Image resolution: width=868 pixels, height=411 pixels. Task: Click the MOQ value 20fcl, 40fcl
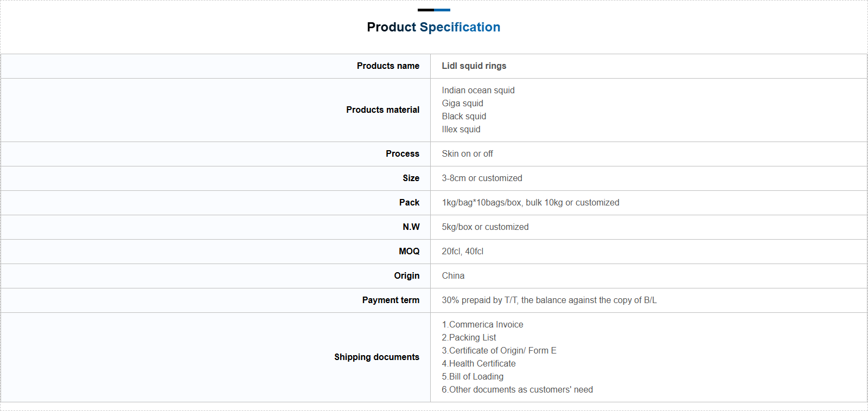pos(462,251)
